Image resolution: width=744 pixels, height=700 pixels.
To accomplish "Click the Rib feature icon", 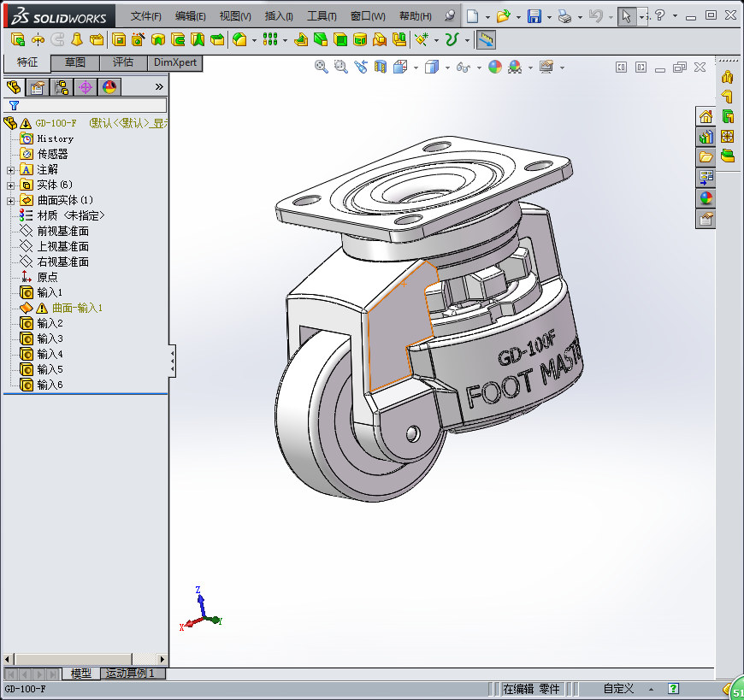I will [x=301, y=40].
